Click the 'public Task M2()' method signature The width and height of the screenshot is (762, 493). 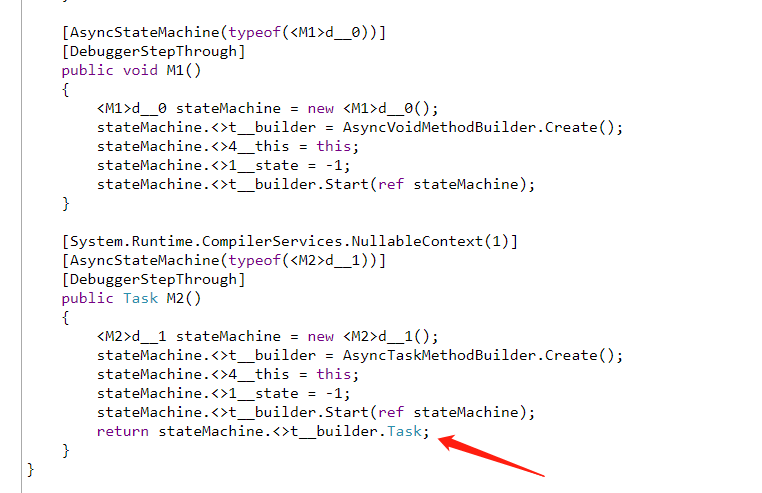(131, 299)
